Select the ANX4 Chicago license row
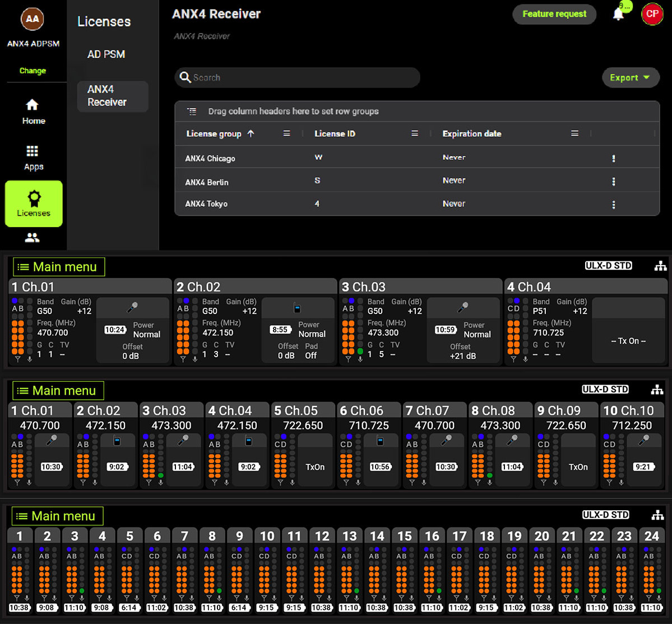Viewport: 672px width, 624px height. pyautogui.click(x=417, y=158)
